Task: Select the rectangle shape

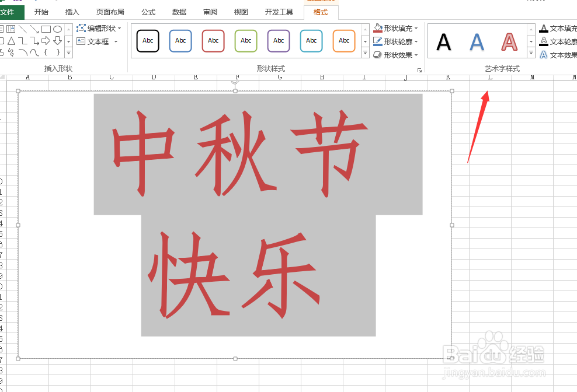Action: (46, 29)
